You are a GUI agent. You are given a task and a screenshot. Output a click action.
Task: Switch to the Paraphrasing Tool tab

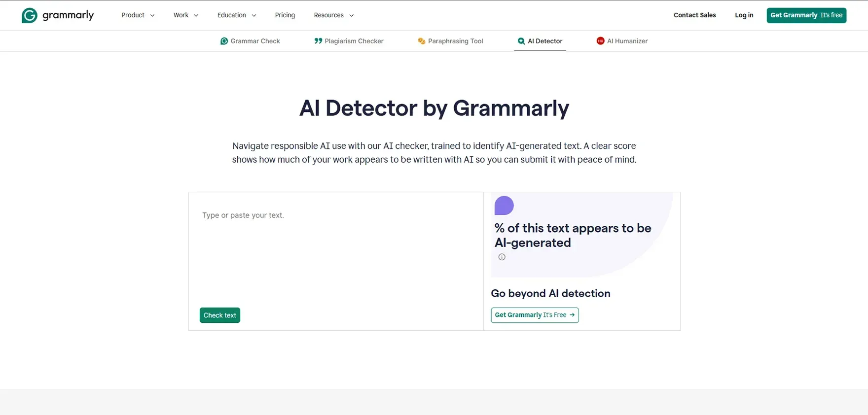pyautogui.click(x=451, y=41)
